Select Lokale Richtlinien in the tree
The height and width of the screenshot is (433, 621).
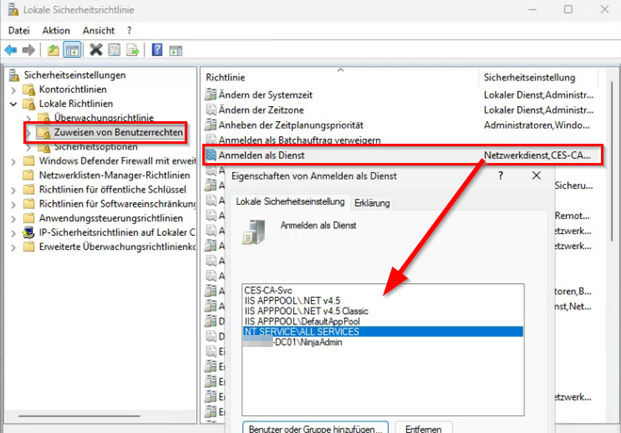coord(76,104)
